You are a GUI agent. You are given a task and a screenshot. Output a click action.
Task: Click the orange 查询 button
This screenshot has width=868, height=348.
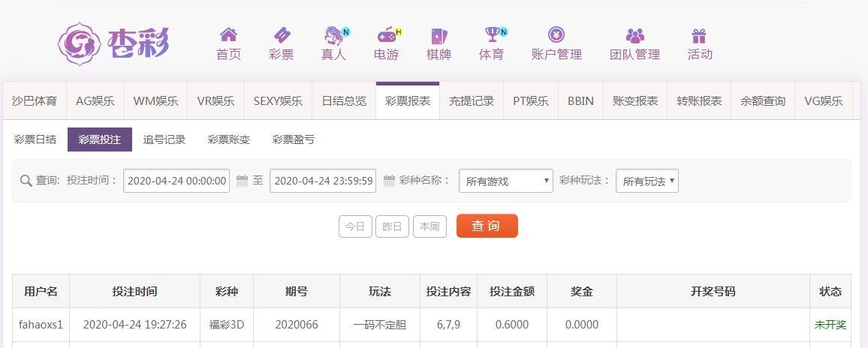point(487,226)
